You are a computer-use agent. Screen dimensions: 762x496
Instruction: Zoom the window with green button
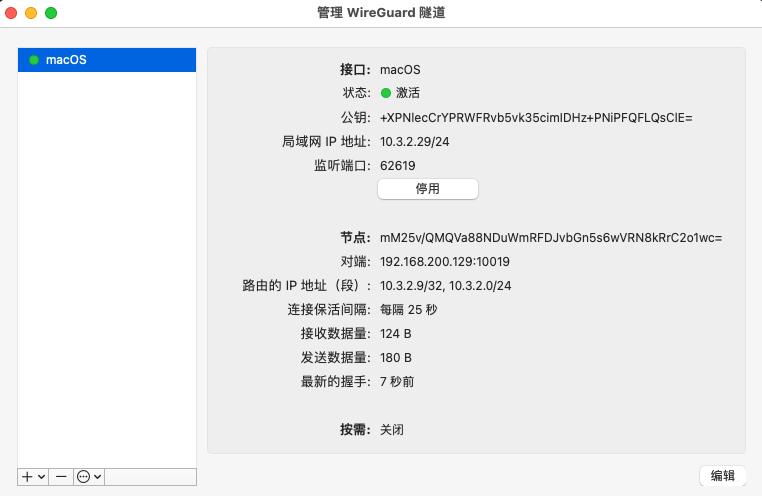[x=51, y=13]
